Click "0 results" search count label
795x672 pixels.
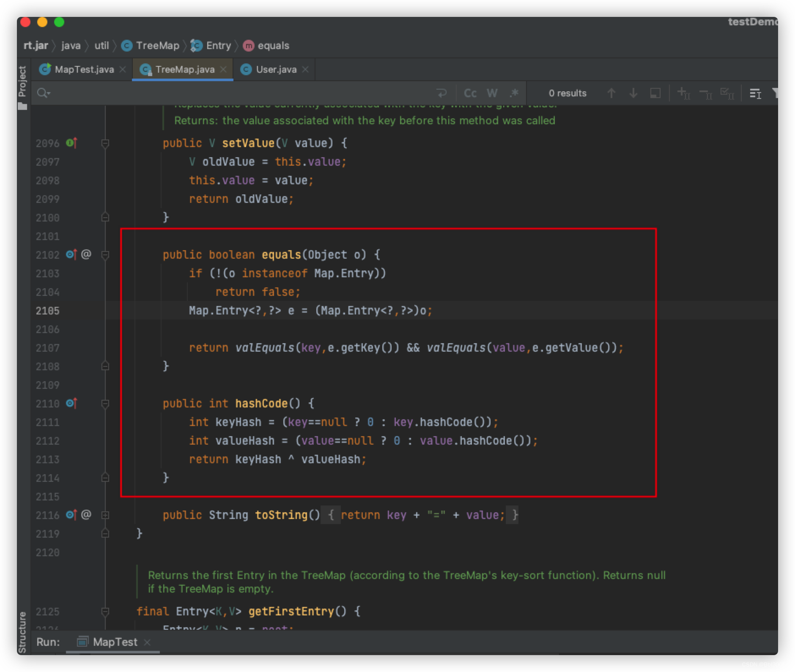pyautogui.click(x=567, y=93)
